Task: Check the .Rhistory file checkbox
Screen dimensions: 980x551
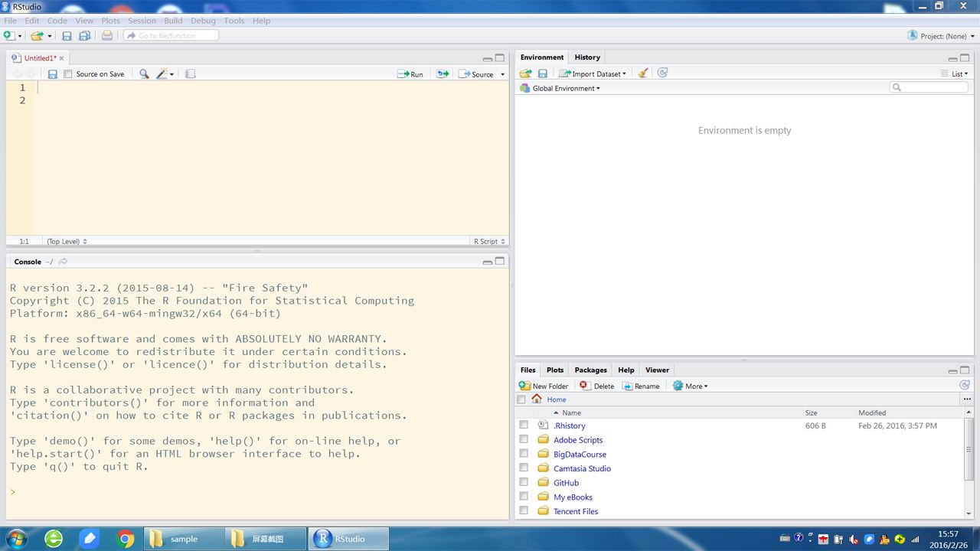Action: [x=524, y=425]
